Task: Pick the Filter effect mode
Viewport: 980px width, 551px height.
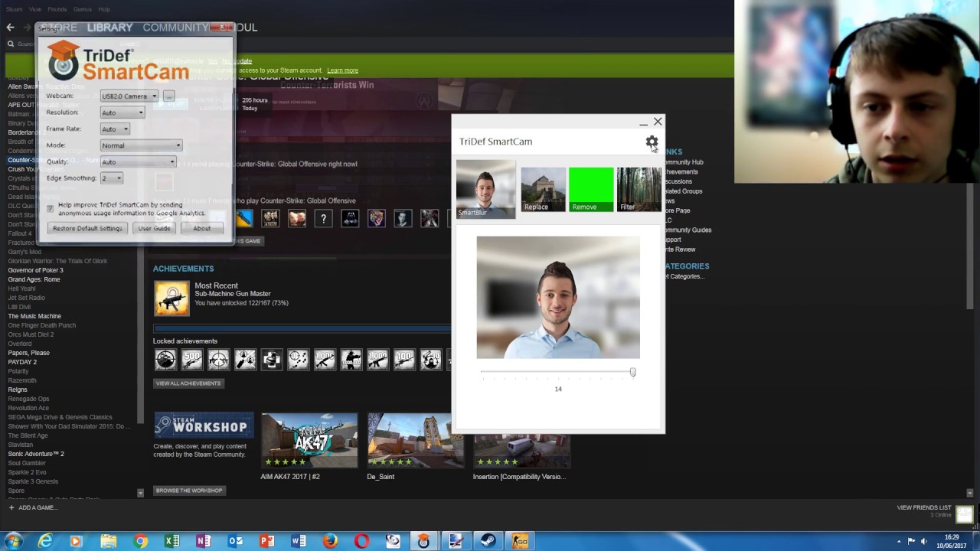Action: point(639,189)
